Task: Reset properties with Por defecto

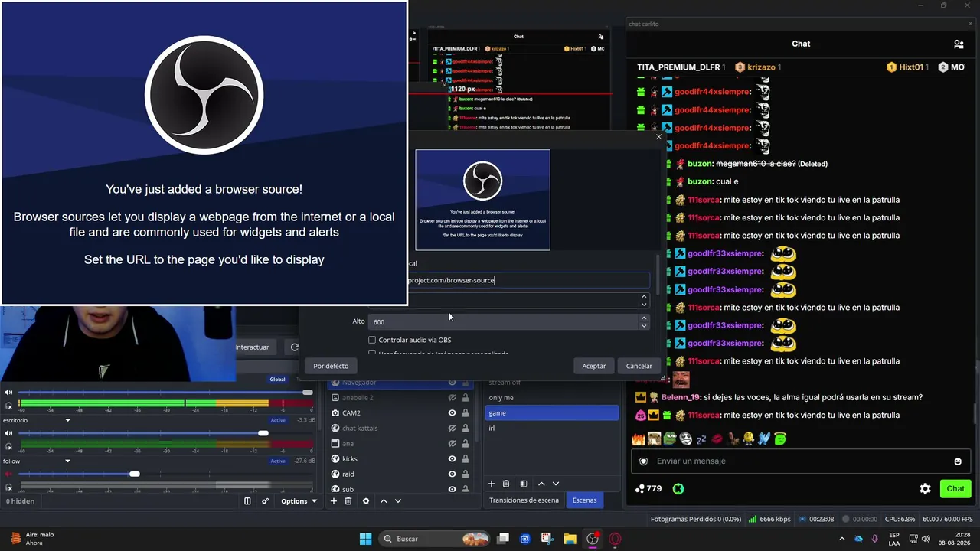Action: (x=331, y=366)
